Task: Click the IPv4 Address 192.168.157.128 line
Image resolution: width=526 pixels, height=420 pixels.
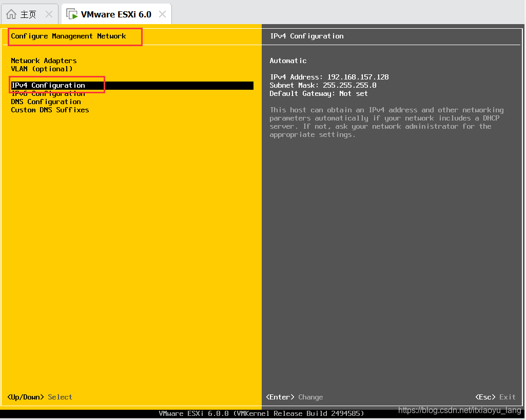Action: click(329, 77)
